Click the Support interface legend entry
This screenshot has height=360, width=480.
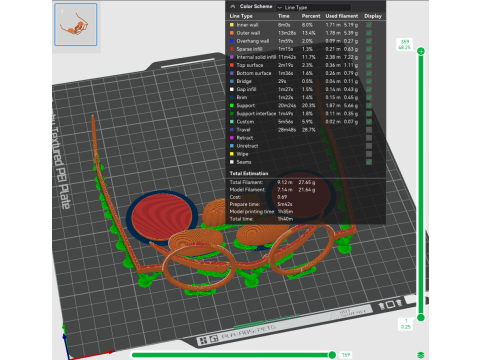pos(256,114)
